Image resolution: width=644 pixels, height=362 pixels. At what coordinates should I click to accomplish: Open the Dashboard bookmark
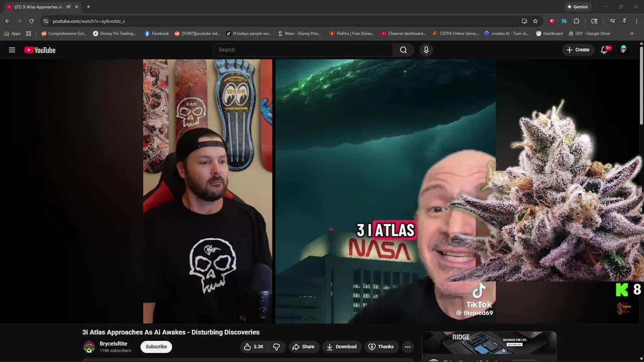point(549,34)
